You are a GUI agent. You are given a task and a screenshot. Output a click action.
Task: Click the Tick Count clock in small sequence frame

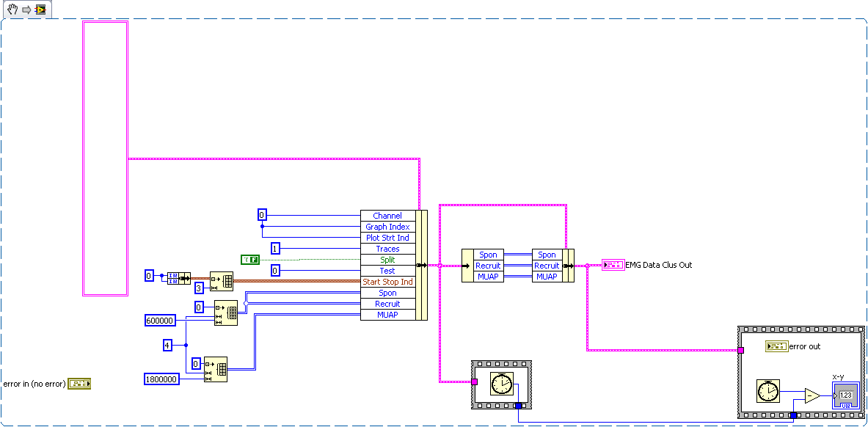click(x=502, y=384)
